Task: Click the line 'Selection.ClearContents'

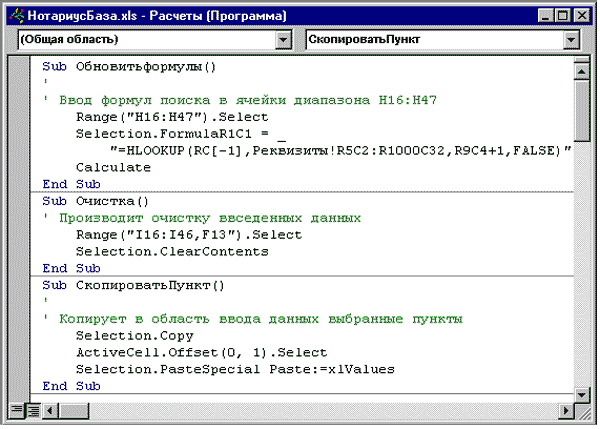Action: click(172, 252)
